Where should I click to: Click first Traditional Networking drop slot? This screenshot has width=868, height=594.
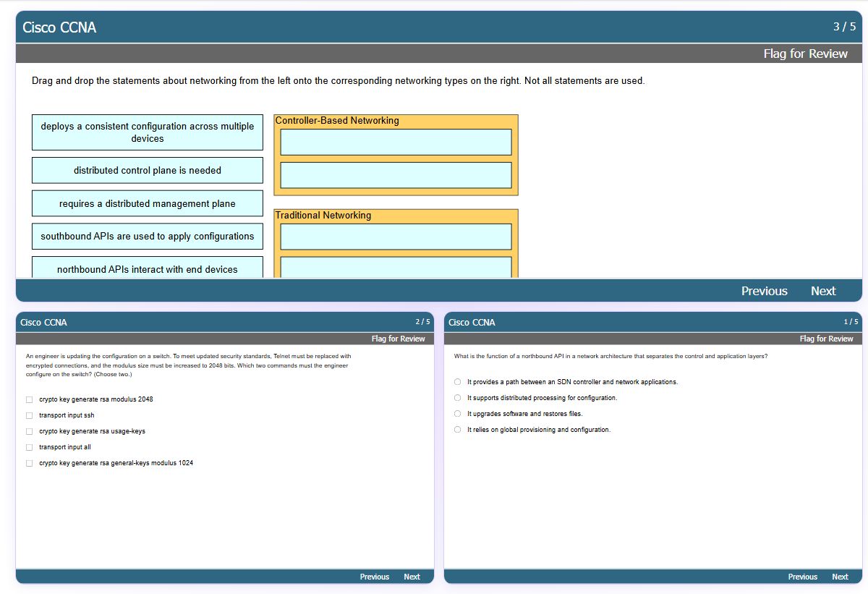pyautogui.click(x=396, y=237)
